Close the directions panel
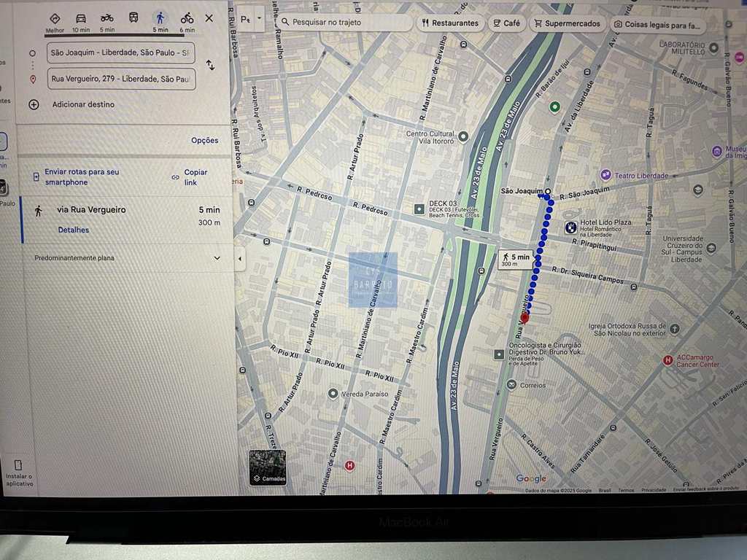Viewport: 747px width, 560px height. coord(209,18)
